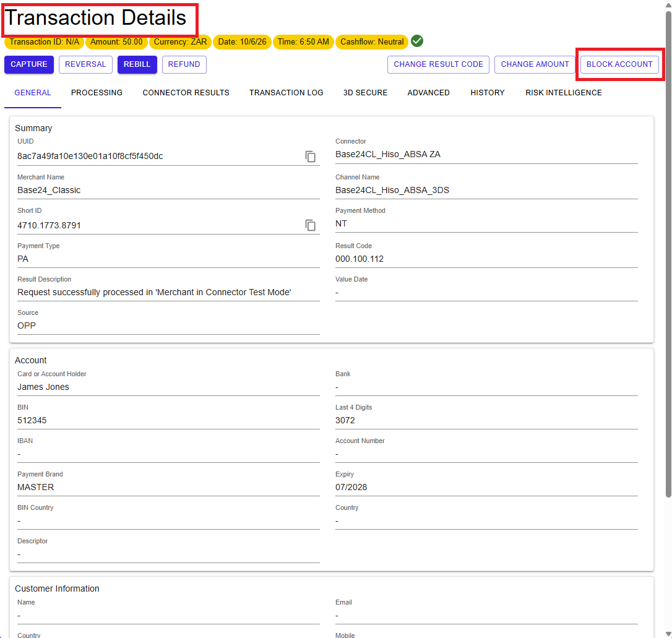This screenshot has height=638, width=672.
Task: Click the Cashflow: Neutral chip
Action: point(372,41)
